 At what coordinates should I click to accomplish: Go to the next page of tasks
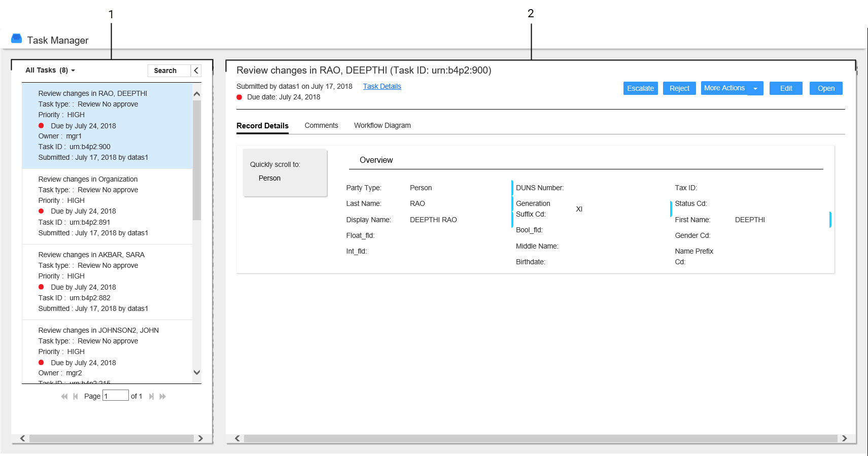tap(151, 396)
